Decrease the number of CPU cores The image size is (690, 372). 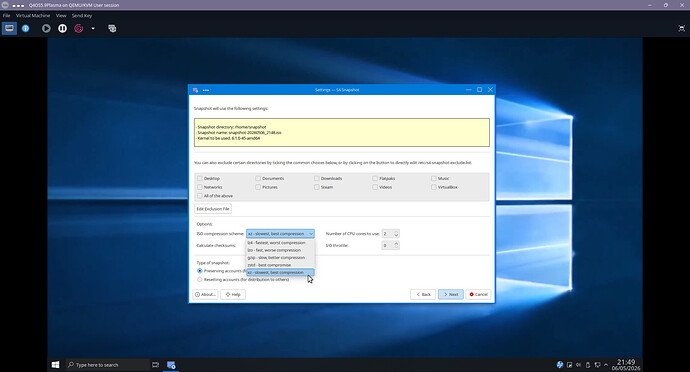[396, 236]
